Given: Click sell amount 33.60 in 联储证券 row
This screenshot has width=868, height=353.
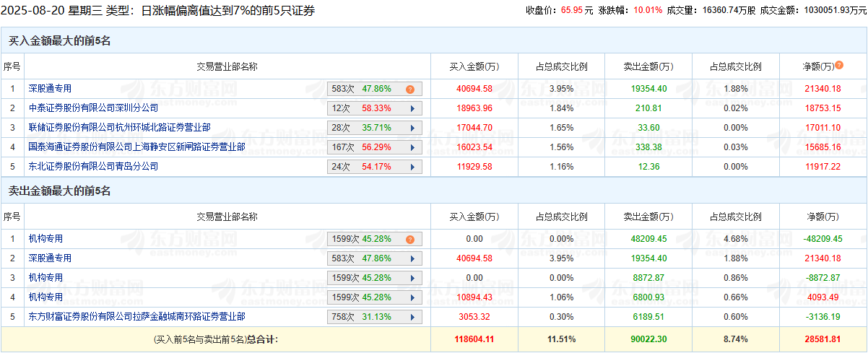Looking at the screenshot, I should (x=648, y=128).
